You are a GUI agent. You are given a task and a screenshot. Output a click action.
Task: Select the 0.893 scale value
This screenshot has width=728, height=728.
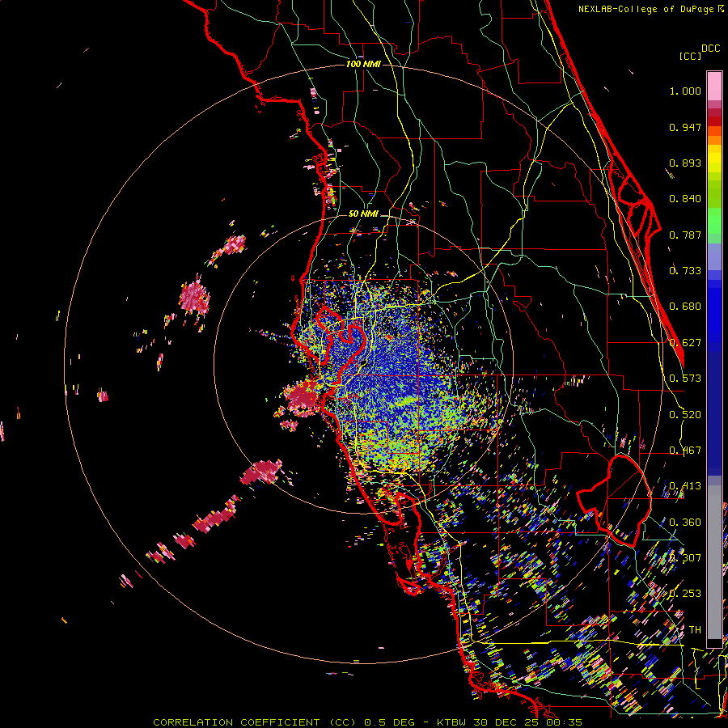tap(685, 163)
